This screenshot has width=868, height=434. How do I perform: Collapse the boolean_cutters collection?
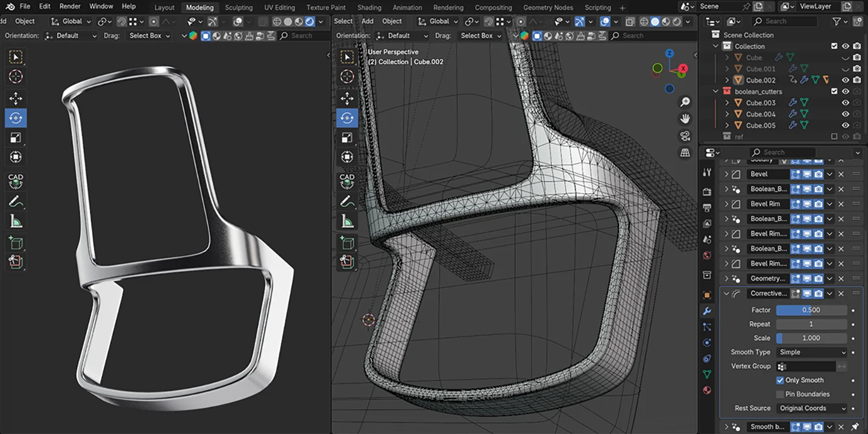pos(715,91)
